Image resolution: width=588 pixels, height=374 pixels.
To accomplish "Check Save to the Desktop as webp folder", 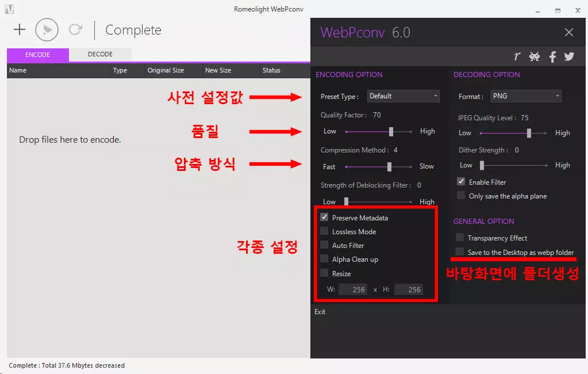I will 460,251.
